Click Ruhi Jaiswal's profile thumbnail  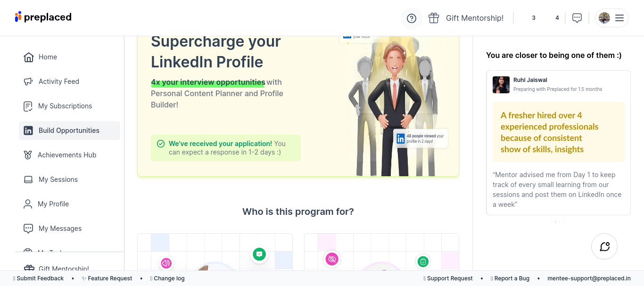pyautogui.click(x=501, y=85)
